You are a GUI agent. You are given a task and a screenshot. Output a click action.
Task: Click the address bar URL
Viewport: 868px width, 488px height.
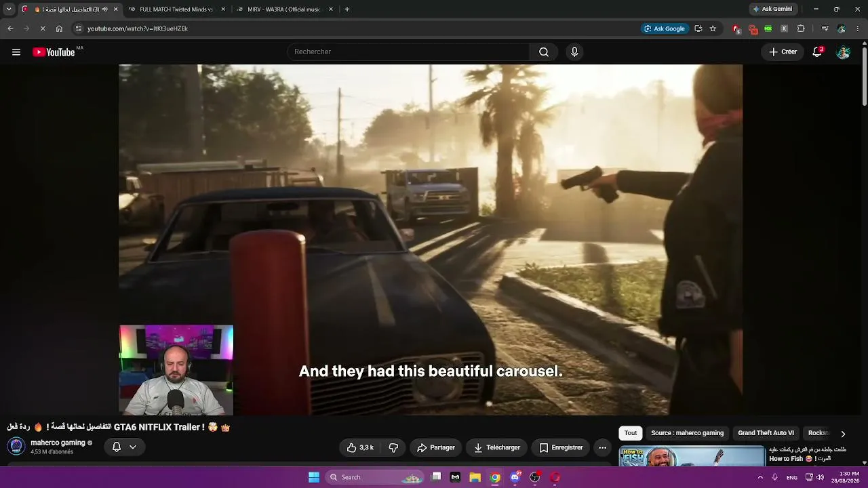138,28
